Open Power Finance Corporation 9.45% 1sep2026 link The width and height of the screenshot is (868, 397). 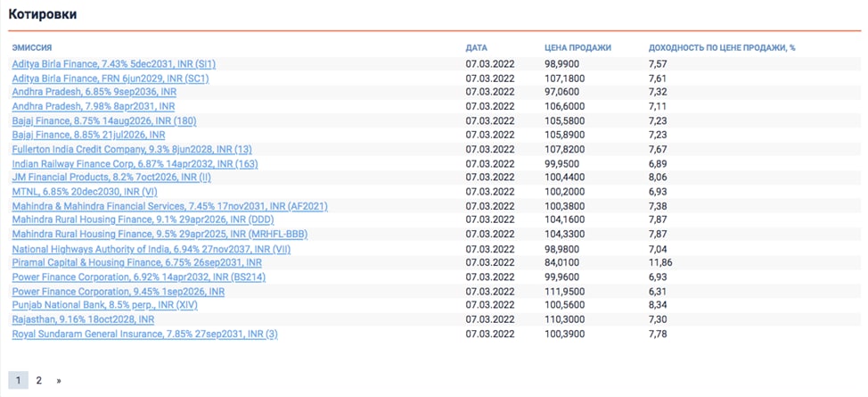pyautogui.click(x=118, y=292)
